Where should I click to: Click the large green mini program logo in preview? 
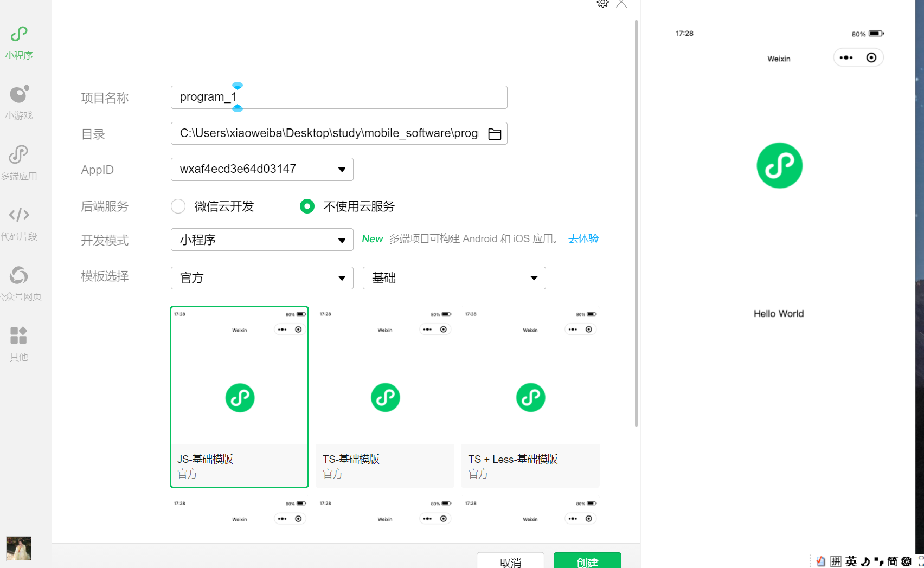(779, 165)
